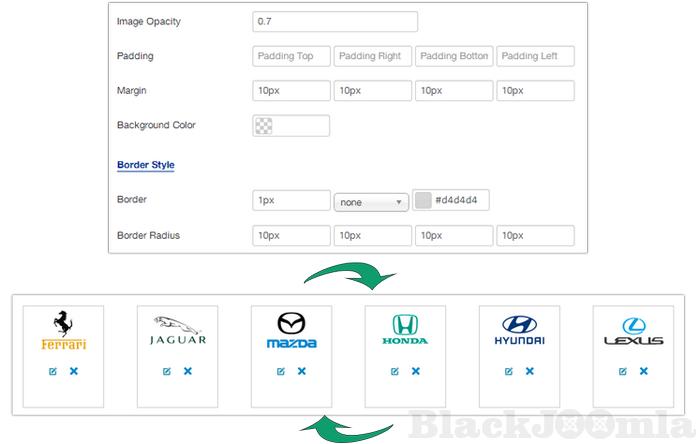
Task: Edit the Lexus logo item
Action: [x=622, y=371]
